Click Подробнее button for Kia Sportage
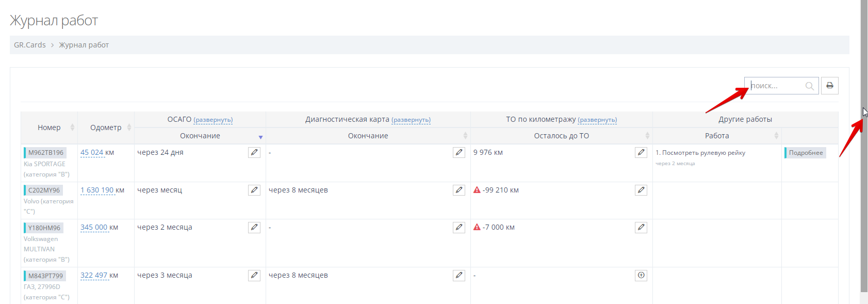868x304 pixels. pyautogui.click(x=805, y=153)
